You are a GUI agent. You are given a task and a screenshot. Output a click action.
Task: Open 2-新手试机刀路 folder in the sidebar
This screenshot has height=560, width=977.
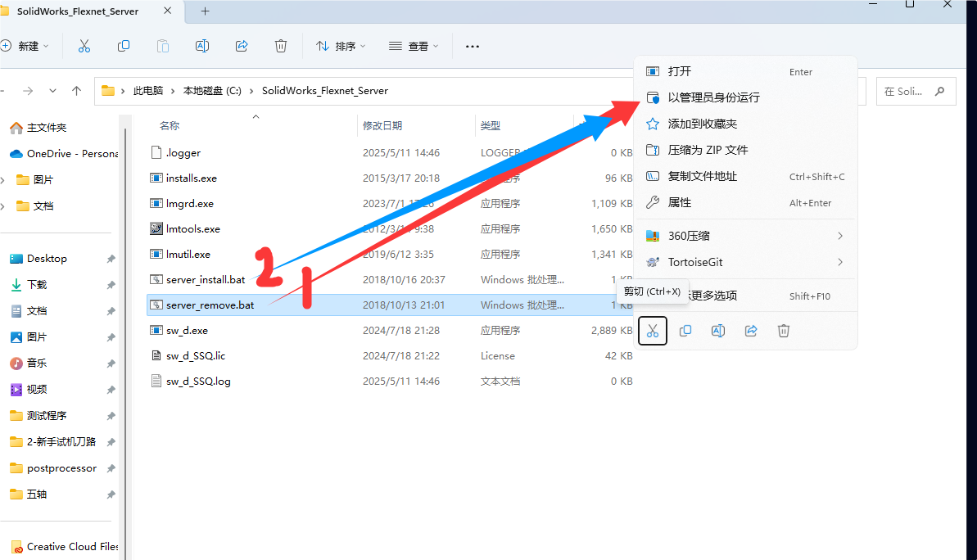pyautogui.click(x=61, y=441)
